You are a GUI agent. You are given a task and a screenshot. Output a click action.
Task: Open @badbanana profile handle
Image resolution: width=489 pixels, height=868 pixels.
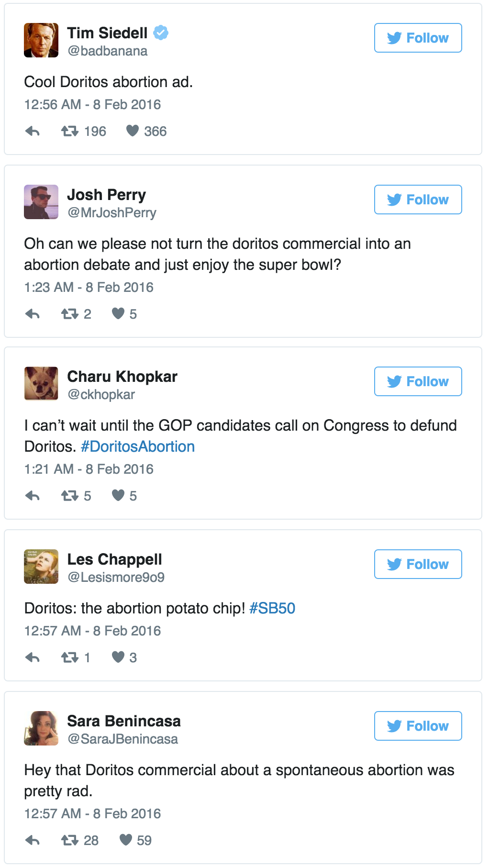click(108, 51)
